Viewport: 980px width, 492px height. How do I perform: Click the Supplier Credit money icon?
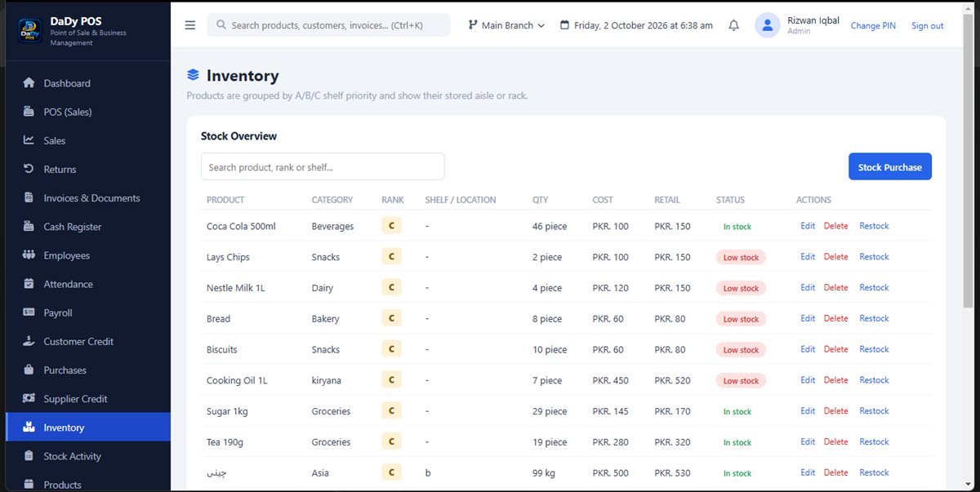click(x=29, y=399)
